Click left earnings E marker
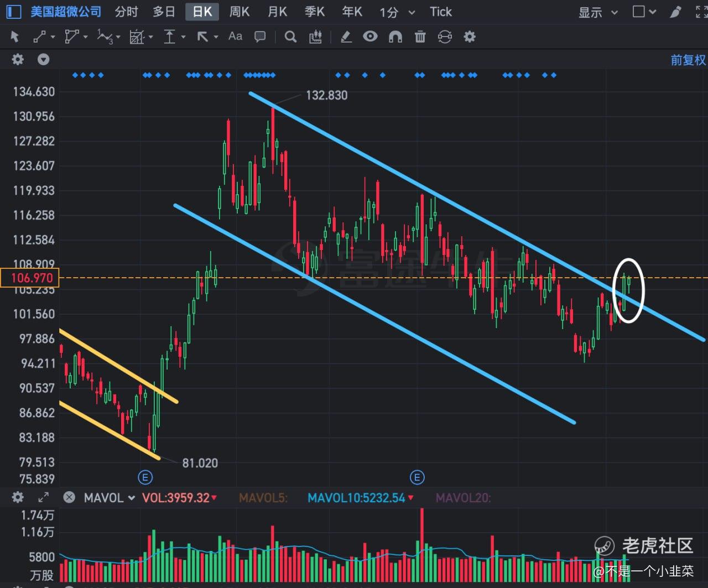 [x=145, y=477]
